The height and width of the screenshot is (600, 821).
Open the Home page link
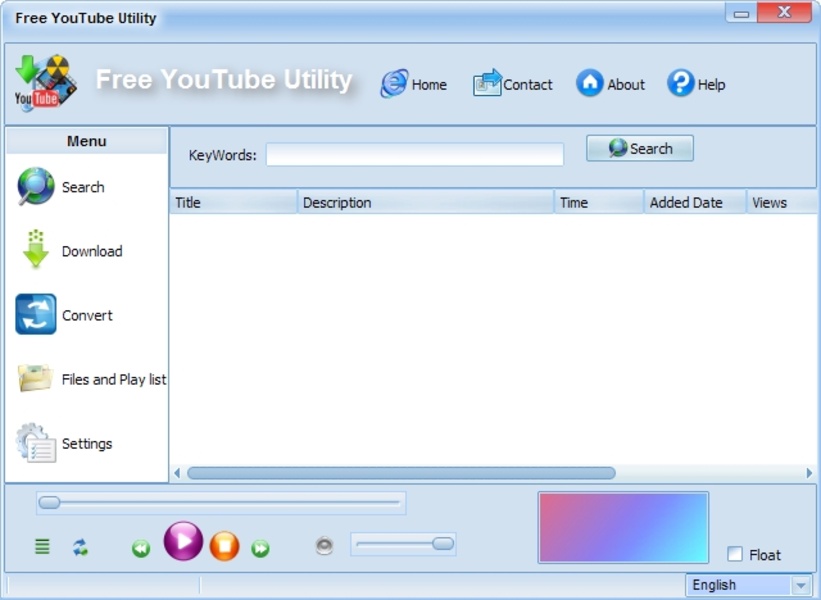pos(414,84)
